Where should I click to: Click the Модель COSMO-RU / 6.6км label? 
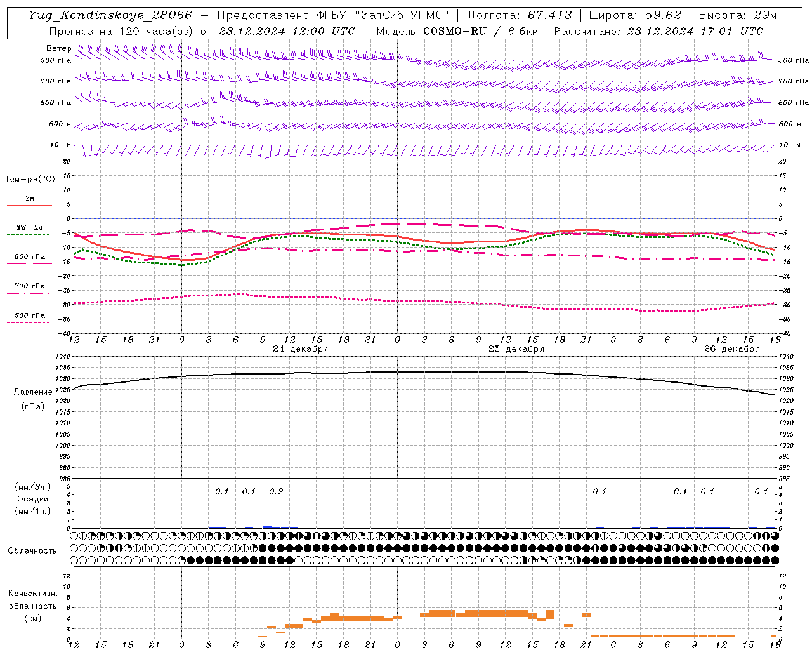[457, 31]
